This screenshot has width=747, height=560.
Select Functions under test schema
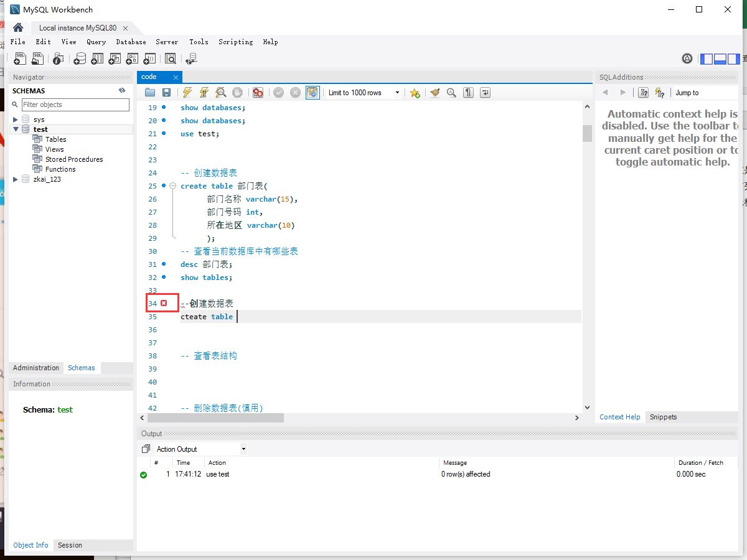pos(60,169)
